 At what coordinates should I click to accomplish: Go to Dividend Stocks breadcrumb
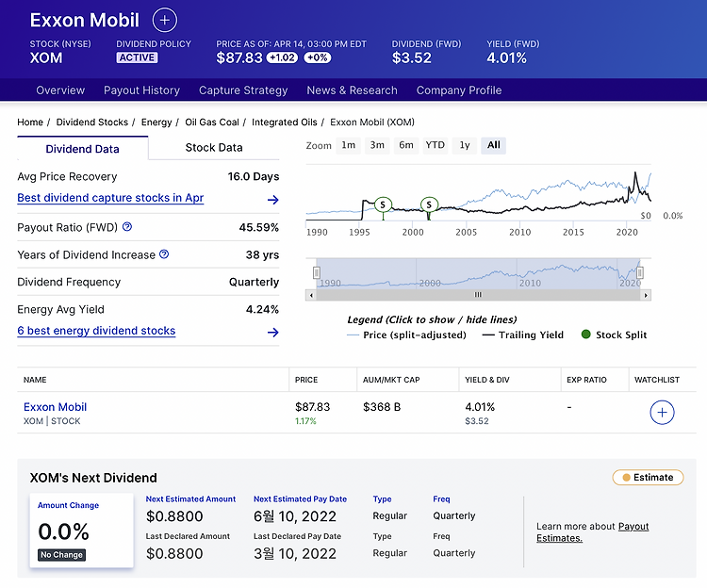[x=92, y=122]
